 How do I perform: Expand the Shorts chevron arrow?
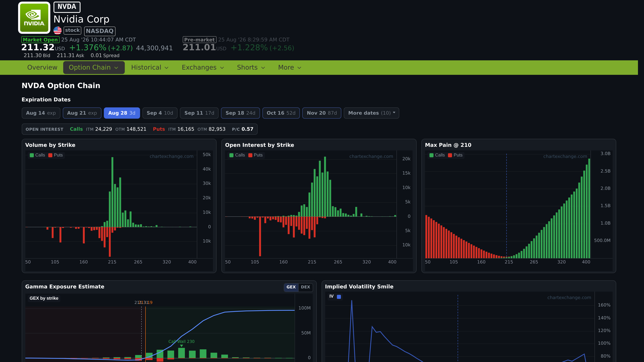(x=263, y=68)
